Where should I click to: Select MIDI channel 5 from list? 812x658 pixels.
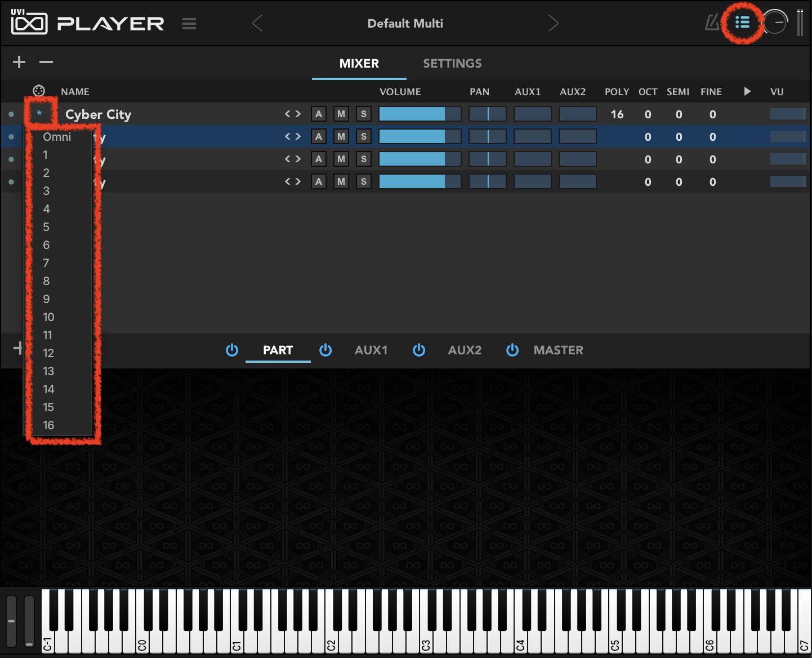(46, 227)
